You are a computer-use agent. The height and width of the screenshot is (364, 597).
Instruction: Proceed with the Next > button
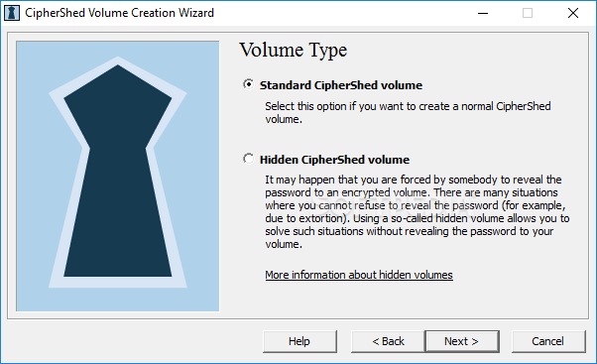[462, 341]
